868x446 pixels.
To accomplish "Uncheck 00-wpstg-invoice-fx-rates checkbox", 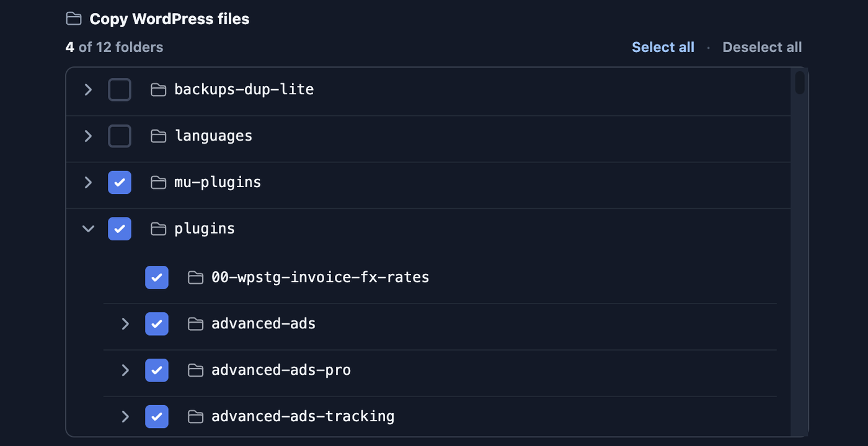I will tap(157, 278).
